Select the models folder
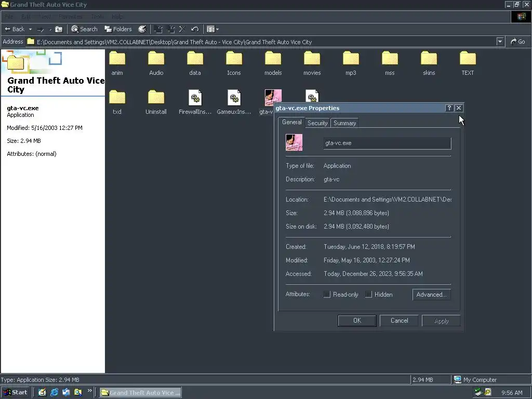Viewport: 532px width, 399px height. pos(273,63)
